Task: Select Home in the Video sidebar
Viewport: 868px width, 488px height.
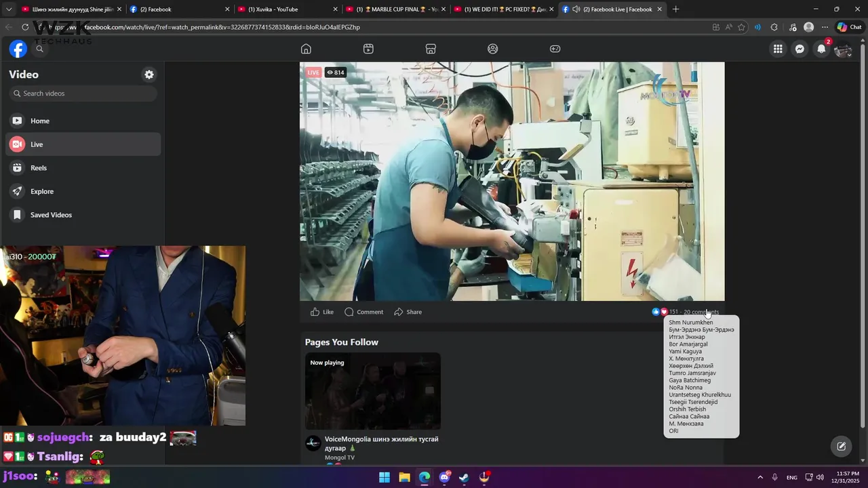Action: coord(83,121)
